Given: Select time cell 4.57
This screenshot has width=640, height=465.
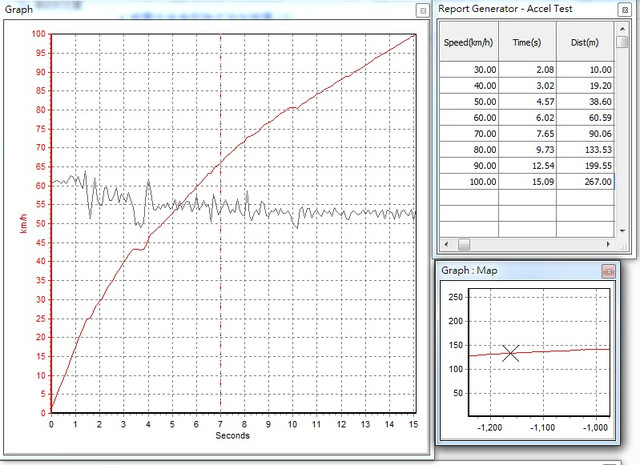Looking at the screenshot, I should [x=527, y=102].
